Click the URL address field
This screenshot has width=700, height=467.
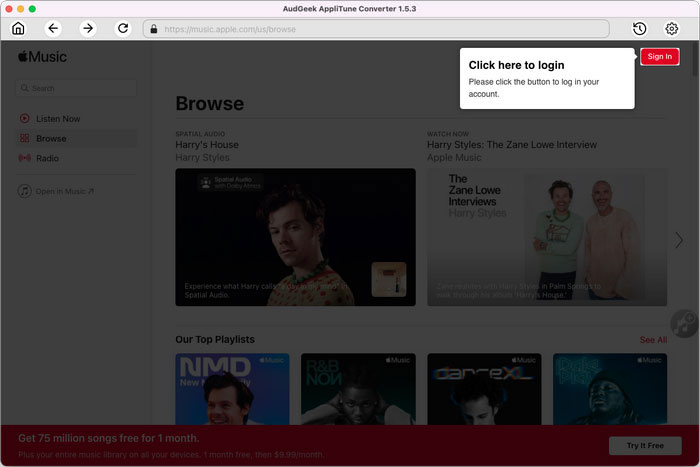[x=376, y=29]
